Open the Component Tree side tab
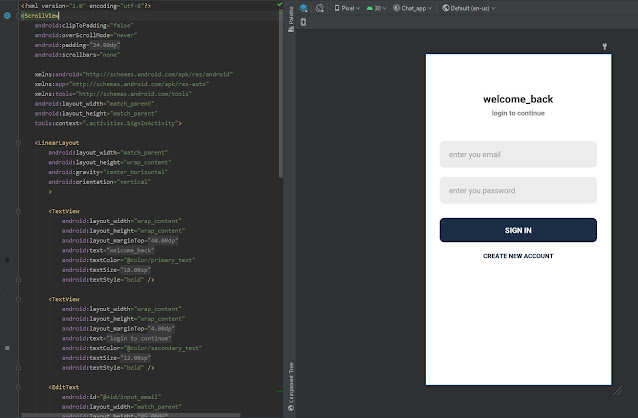This screenshot has width=638, height=418. [291, 380]
